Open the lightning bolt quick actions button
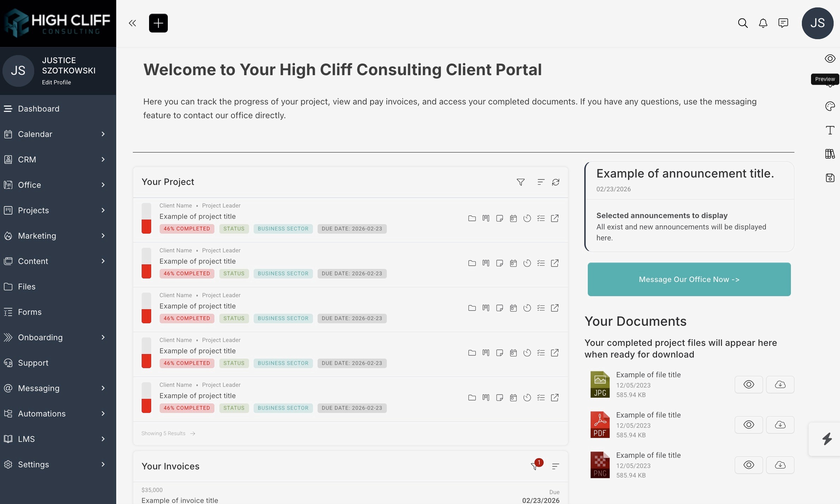The width and height of the screenshot is (840, 504). (x=827, y=439)
